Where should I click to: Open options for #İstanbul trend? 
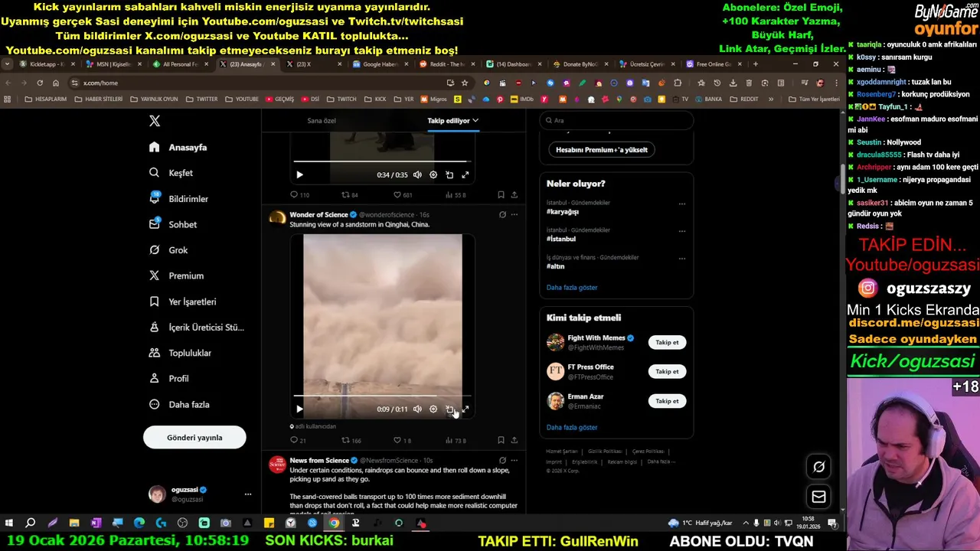pyautogui.click(x=681, y=231)
